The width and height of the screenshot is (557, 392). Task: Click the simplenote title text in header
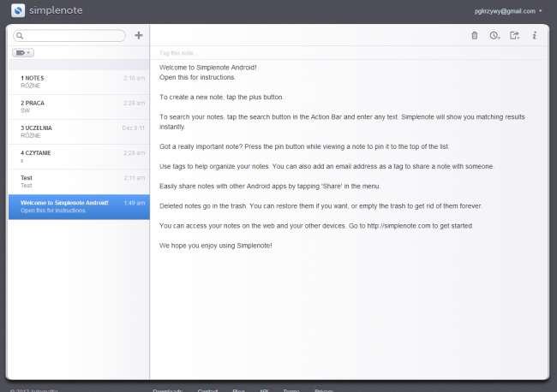[x=56, y=10]
